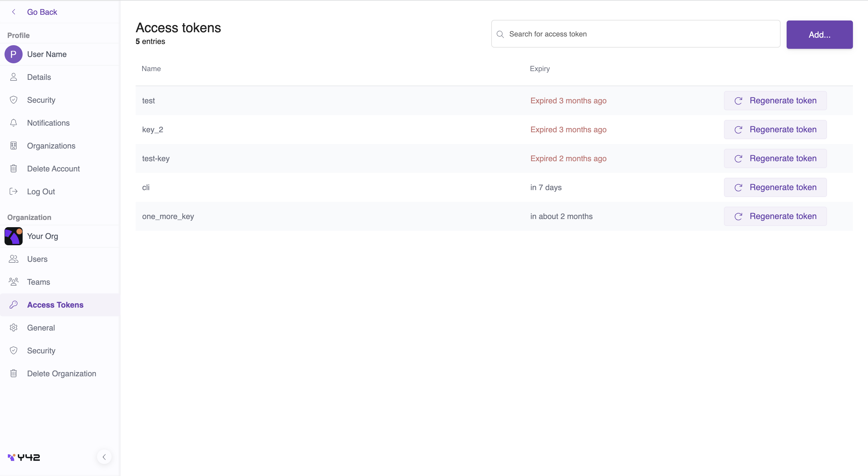Click the gear icon for General settings
Image resolution: width=868 pixels, height=476 pixels.
[14, 327]
